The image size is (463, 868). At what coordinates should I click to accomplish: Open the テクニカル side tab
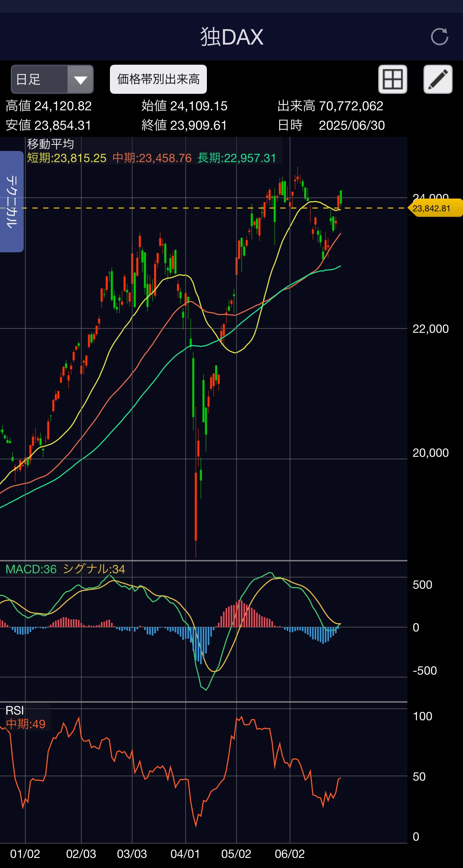pyautogui.click(x=11, y=202)
